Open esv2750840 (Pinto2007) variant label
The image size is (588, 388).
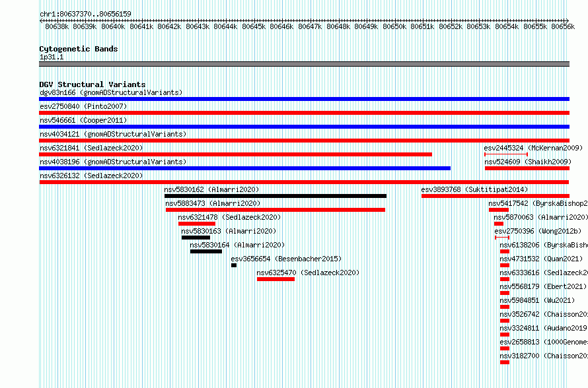(x=83, y=106)
